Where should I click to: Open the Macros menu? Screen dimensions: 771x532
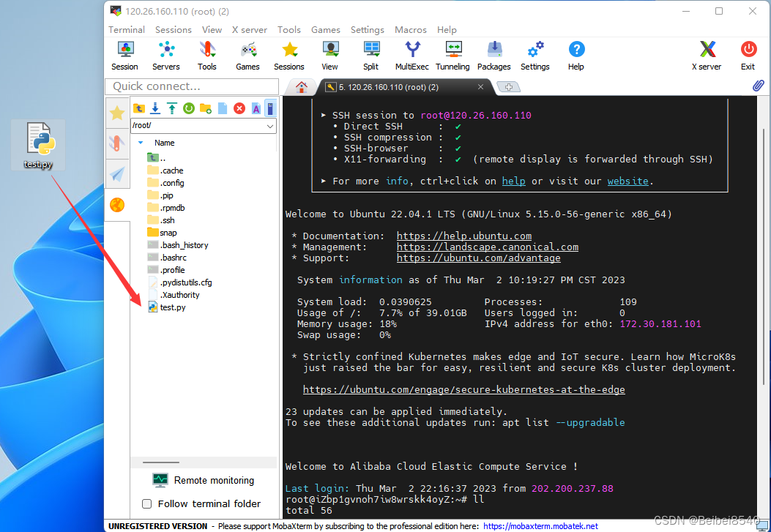coord(410,30)
